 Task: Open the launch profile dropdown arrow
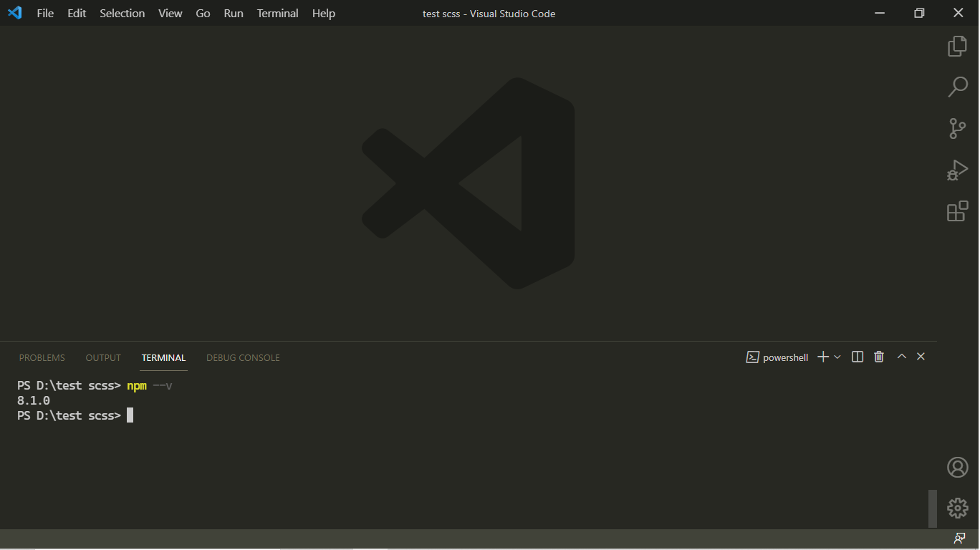point(837,357)
